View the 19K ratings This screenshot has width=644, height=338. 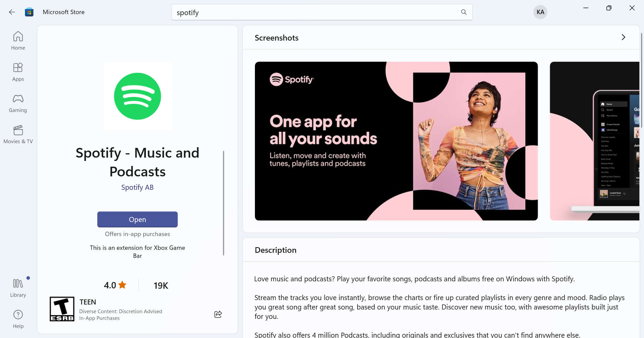(x=161, y=285)
